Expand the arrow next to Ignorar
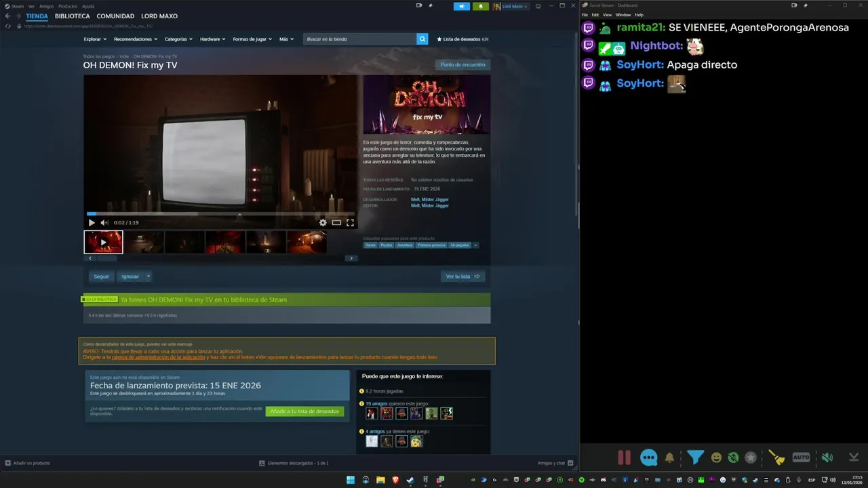Image resolution: width=868 pixels, height=488 pixels. tap(148, 277)
